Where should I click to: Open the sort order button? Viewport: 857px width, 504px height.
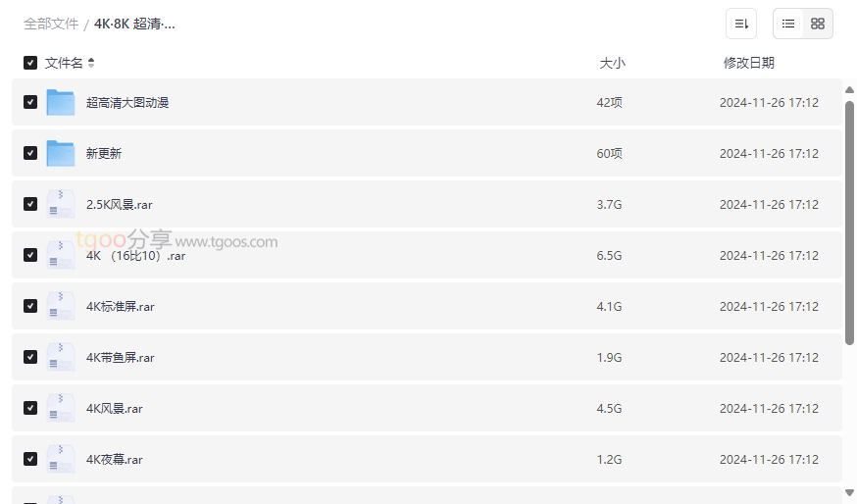741,24
